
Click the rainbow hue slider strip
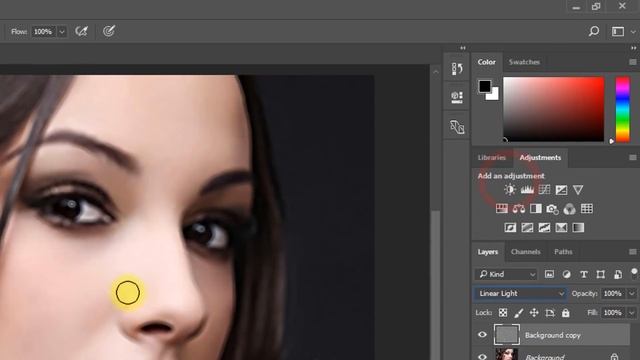coord(622,109)
